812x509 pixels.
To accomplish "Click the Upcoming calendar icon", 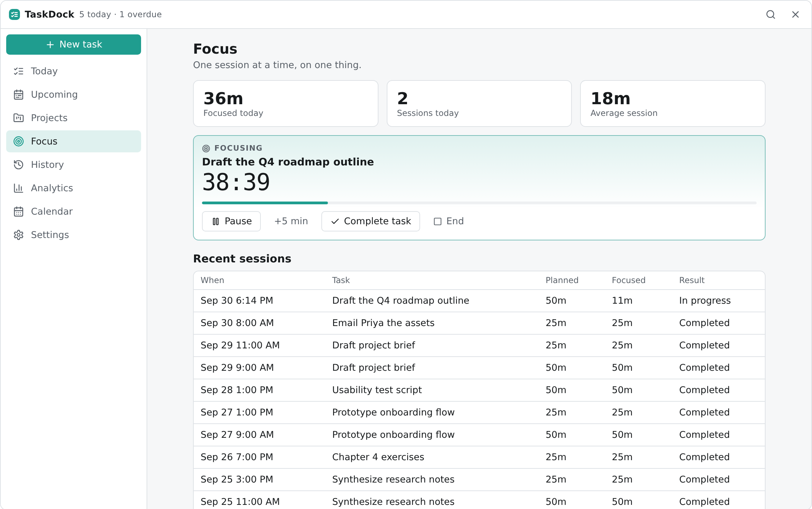I will pyautogui.click(x=19, y=95).
